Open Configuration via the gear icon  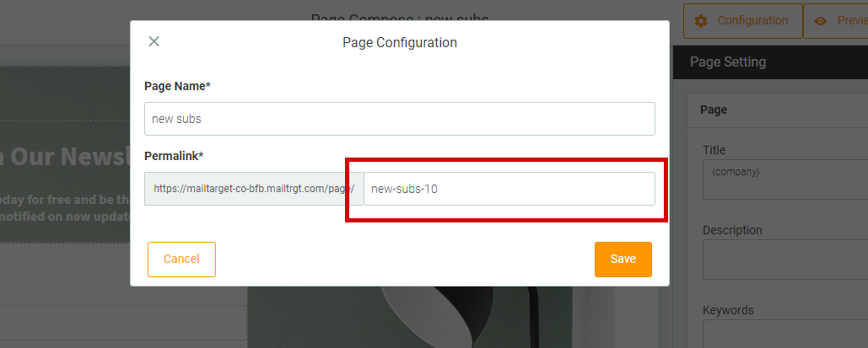click(x=701, y=21)
